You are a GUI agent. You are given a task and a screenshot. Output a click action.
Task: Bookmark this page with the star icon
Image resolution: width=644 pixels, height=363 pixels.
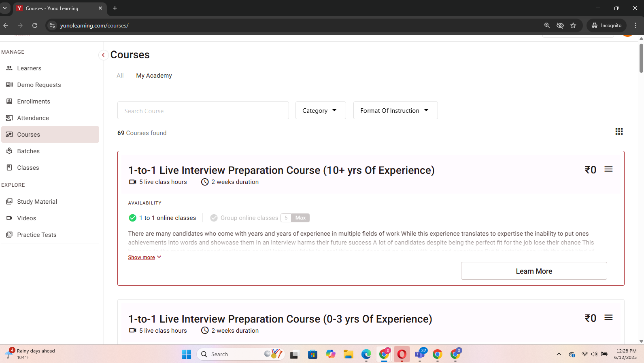tap(573, 25)
